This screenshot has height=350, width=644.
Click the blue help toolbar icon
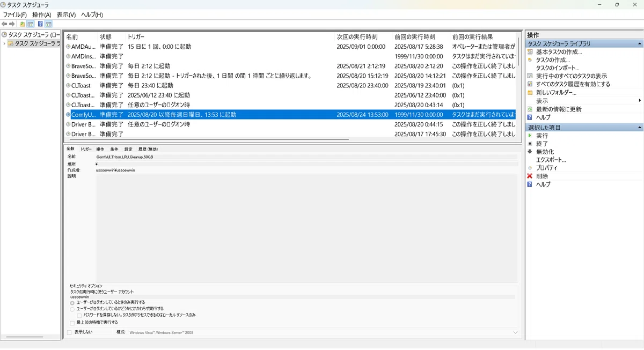pyautogui.click(x=40, y=24)
